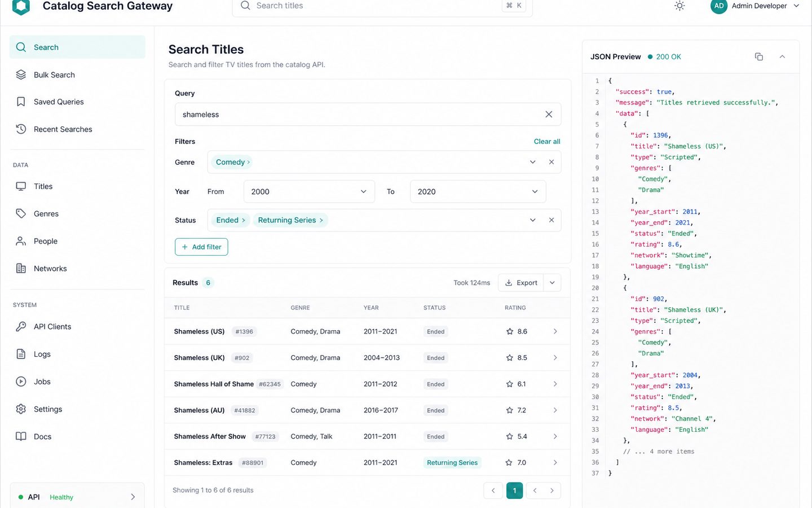This screenshot has width=812, height=508.
Task: Click star icon rated 7.2
Action: 510,410
